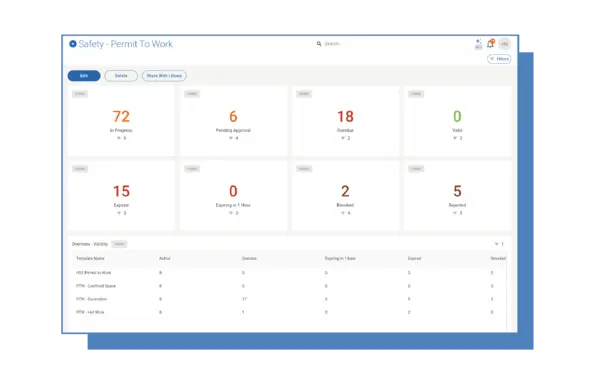Click the filter icon under Revoked
The image size is (600, 373).
343,213
